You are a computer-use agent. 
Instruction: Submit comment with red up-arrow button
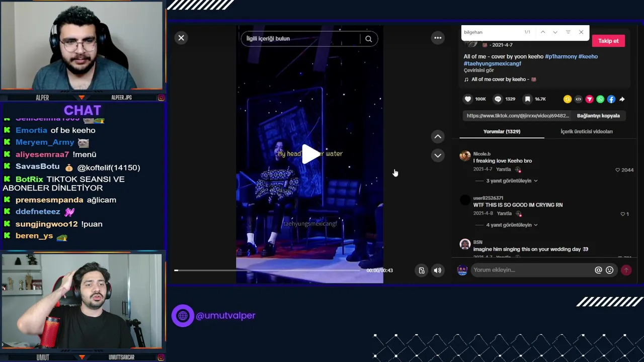point(626,270)
